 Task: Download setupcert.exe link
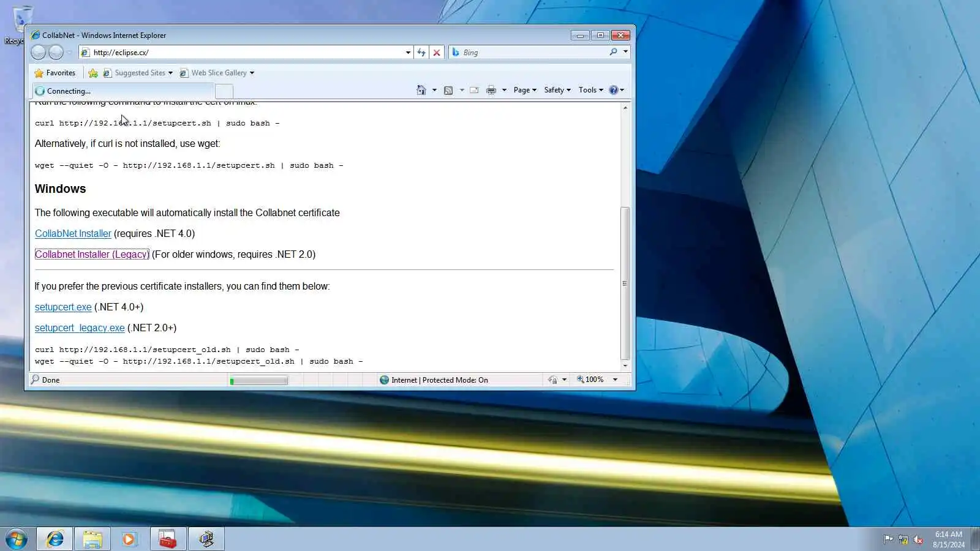tap(63, 307)
